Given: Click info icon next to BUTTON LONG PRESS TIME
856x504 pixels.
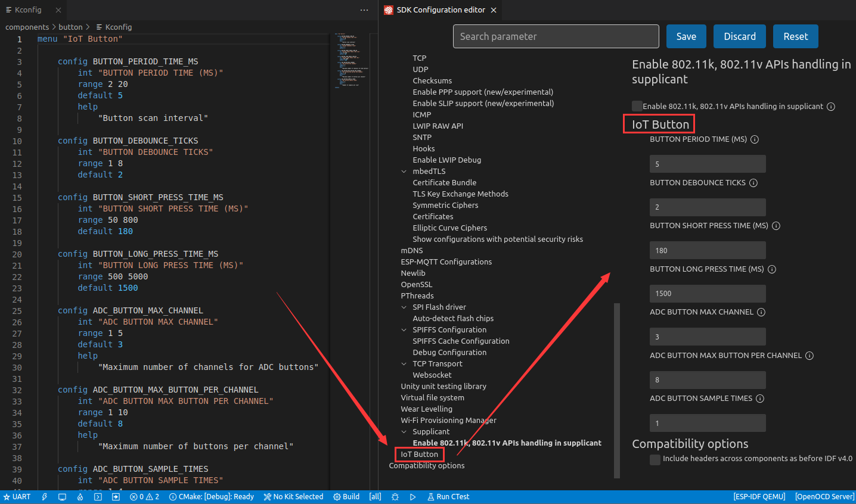Looking at the screenshot, I should (x=772, y=269).
